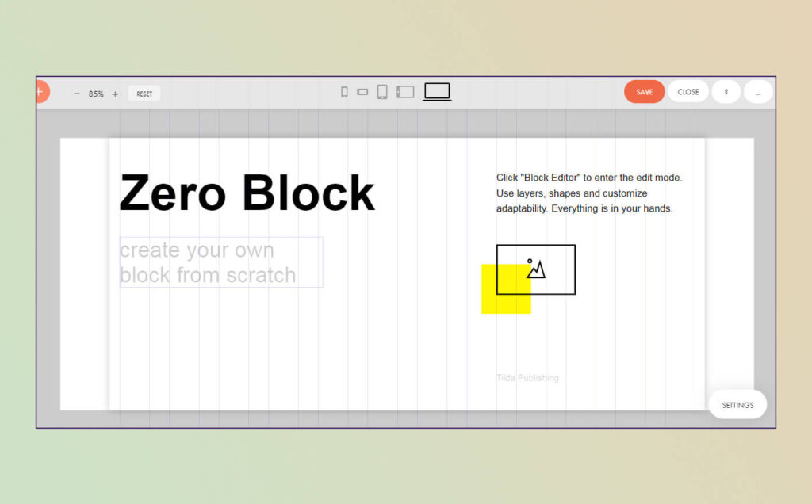Switch to tablet portrait preview

[382, 92]
